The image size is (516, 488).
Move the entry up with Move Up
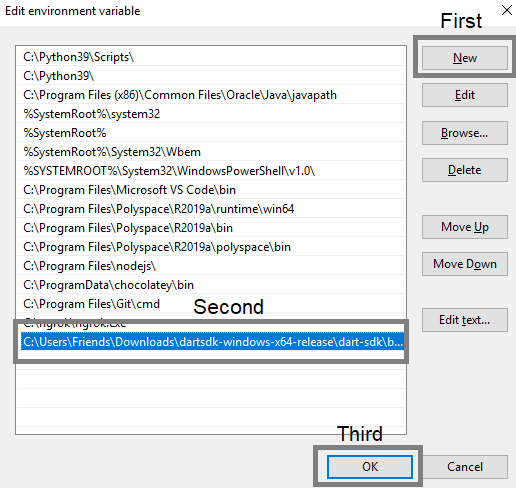(465, 227)
